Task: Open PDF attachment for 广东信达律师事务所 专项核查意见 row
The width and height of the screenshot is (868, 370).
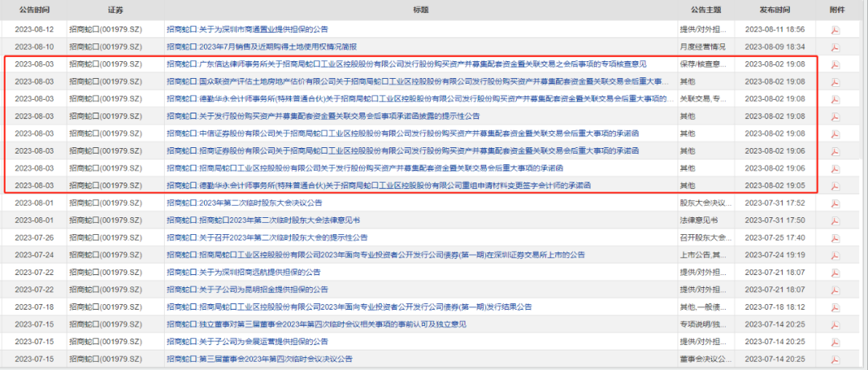Action: click(835, 64)
